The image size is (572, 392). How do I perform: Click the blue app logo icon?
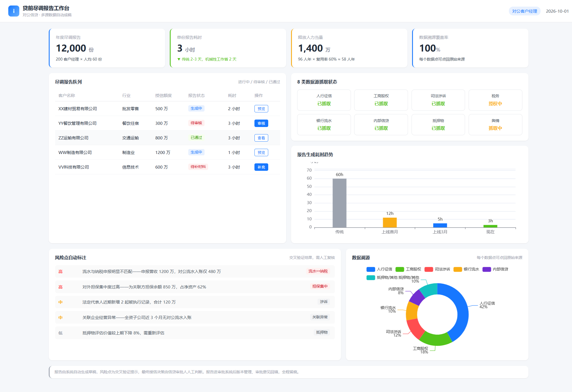click(14, 11)
